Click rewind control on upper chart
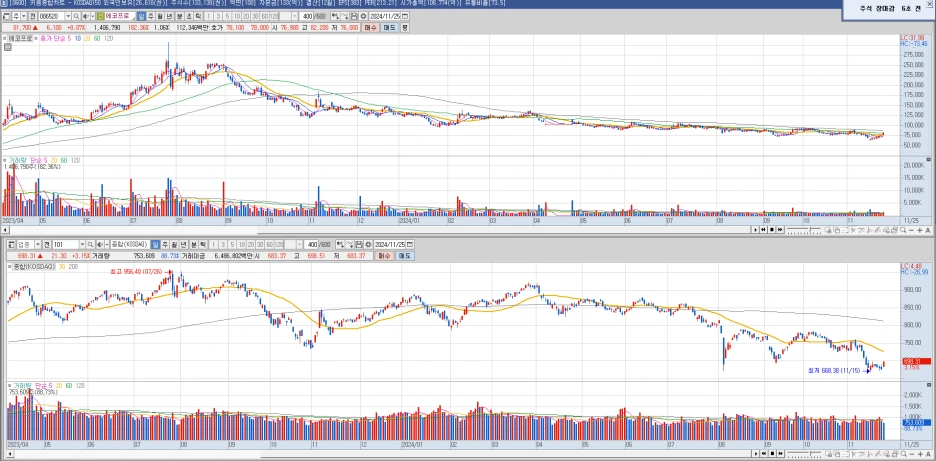Image resolution: width=936 pixels, height=461 pixels. click(763, 230)
